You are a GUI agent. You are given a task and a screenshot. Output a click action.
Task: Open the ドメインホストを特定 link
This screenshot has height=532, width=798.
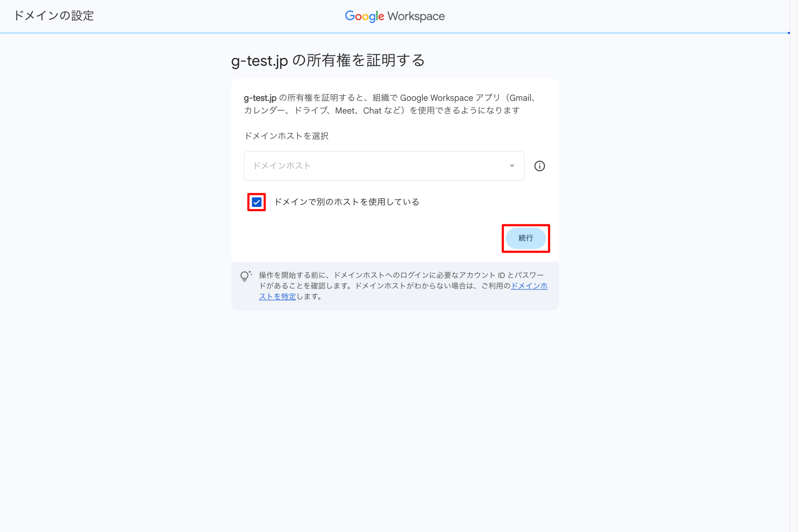[403, 291]
